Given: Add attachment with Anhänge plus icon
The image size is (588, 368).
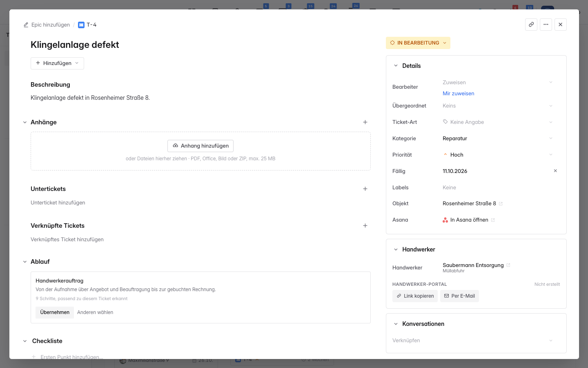Looking at the screenshot, I should [x=365, y=122].
